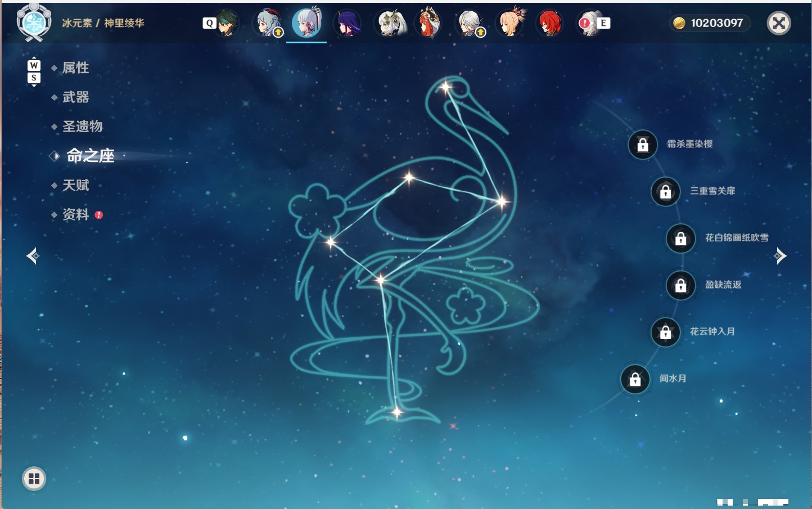Click the Mora coin balance 10203097

coord(710,23)
